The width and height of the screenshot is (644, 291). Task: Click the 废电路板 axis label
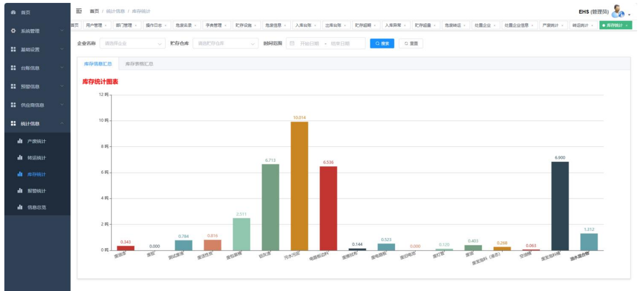point(379,256)
